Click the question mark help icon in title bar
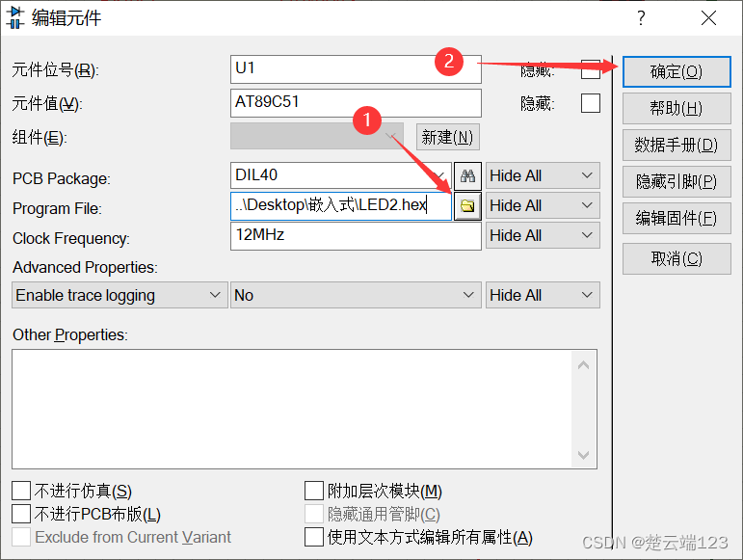 click(641, 18)
